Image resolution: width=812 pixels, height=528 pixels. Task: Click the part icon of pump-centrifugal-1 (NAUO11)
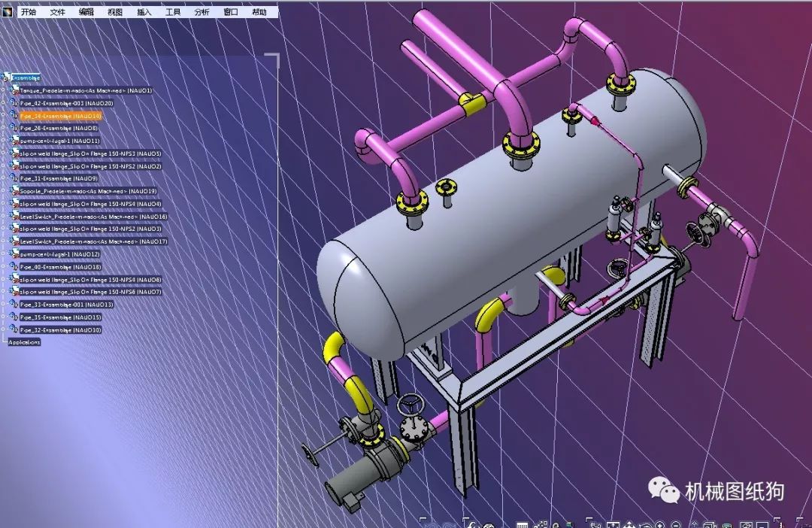(14, 141)
